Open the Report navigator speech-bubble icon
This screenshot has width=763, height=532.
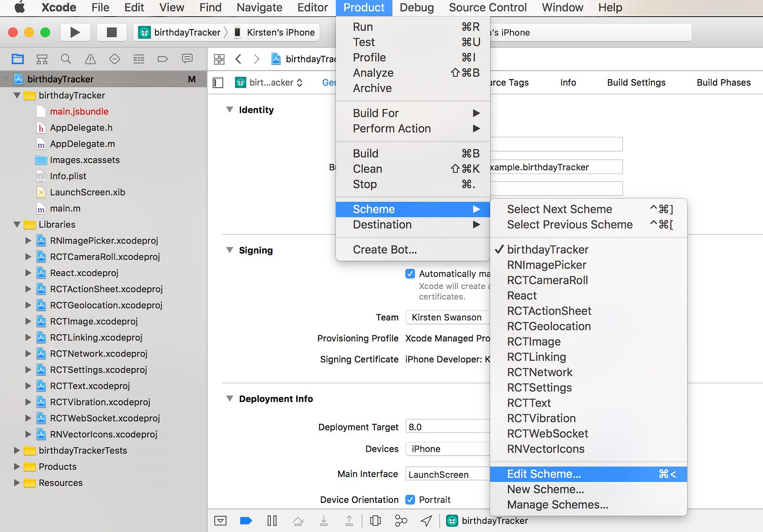(187, 59)
